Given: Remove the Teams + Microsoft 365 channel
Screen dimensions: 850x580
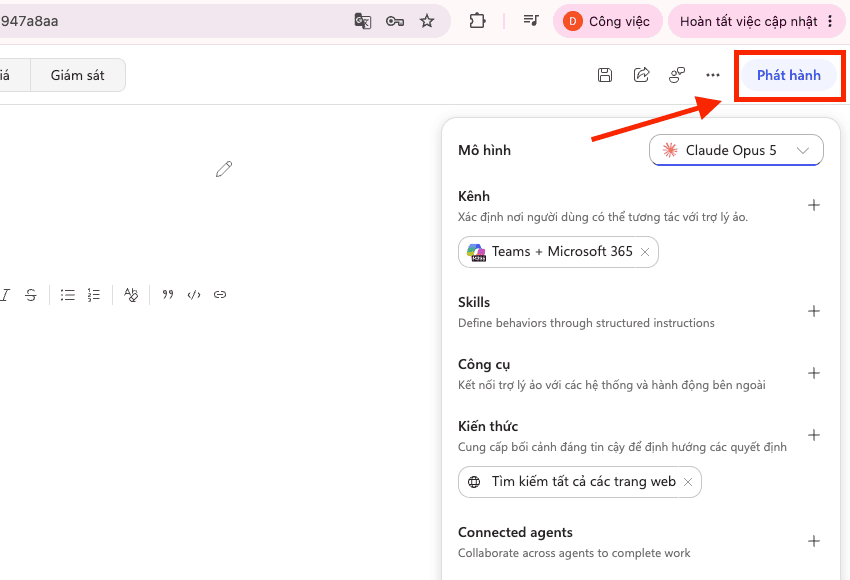Looking at the screenshot, I should point(645,252).
